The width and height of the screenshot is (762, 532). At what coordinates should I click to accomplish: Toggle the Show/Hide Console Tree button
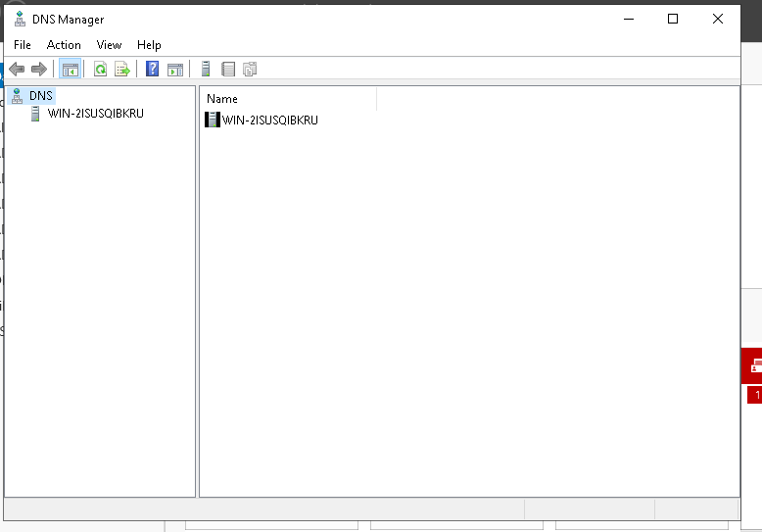pos(70,69)
